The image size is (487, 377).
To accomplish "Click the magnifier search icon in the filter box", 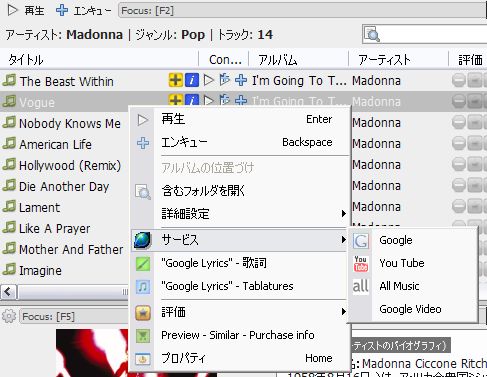I will [372, 34].
